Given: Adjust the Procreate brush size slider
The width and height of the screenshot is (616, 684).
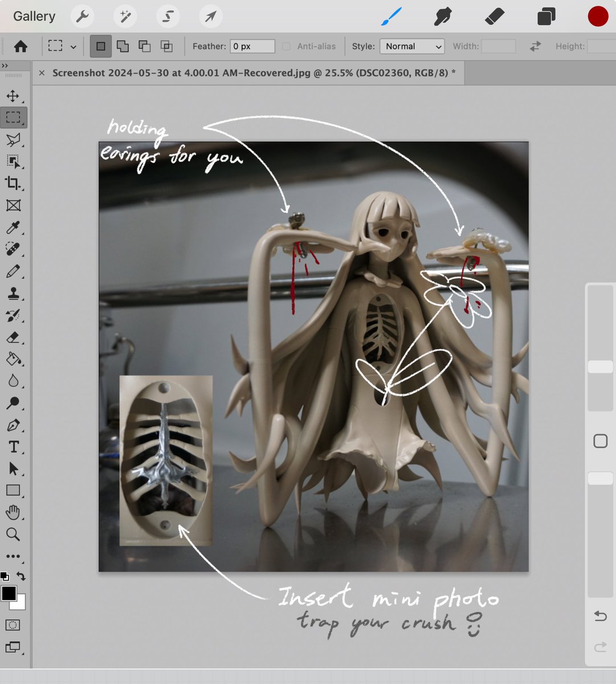Looking at the screenshot, I should tap(601, 367).
